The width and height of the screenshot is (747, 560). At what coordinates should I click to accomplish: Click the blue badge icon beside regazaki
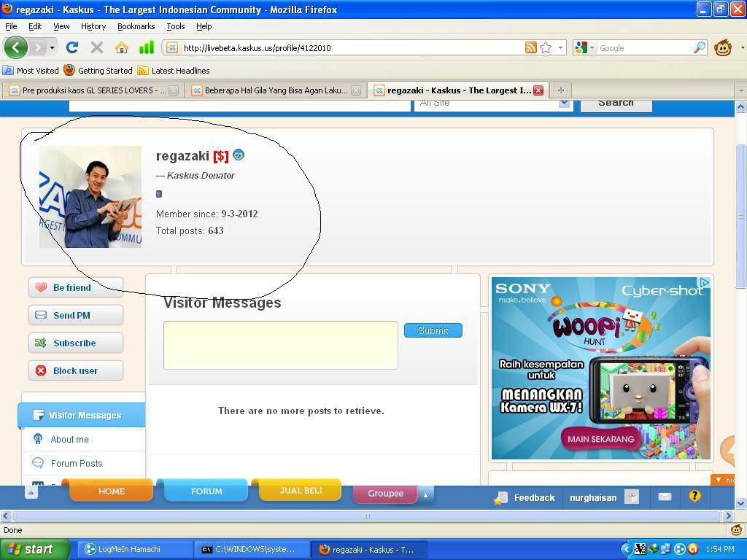click(x=239, y=155)
